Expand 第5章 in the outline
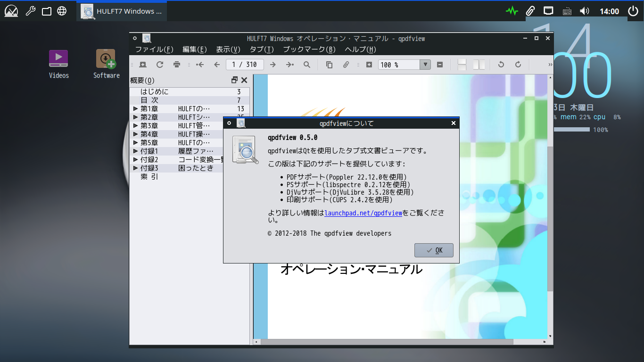Screen dimensions: 644x362 136,143
